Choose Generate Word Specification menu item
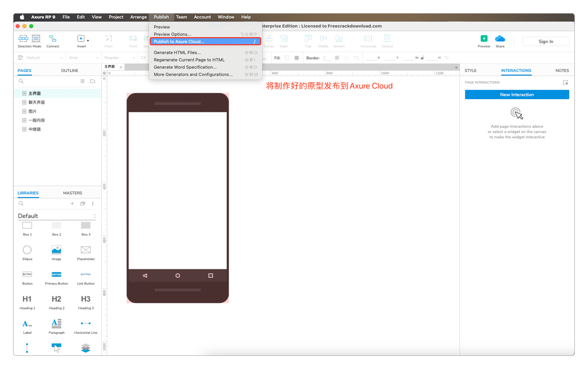The height and width of the screenshot is (369, 588). (205, 67)
